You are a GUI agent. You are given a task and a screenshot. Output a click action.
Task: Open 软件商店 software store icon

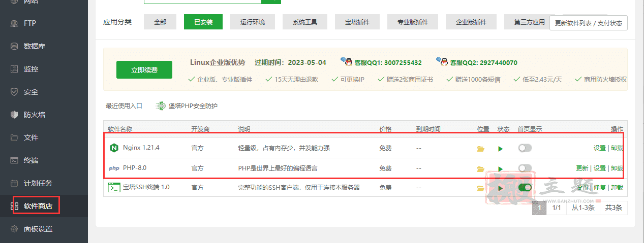(x=15, y=206)
